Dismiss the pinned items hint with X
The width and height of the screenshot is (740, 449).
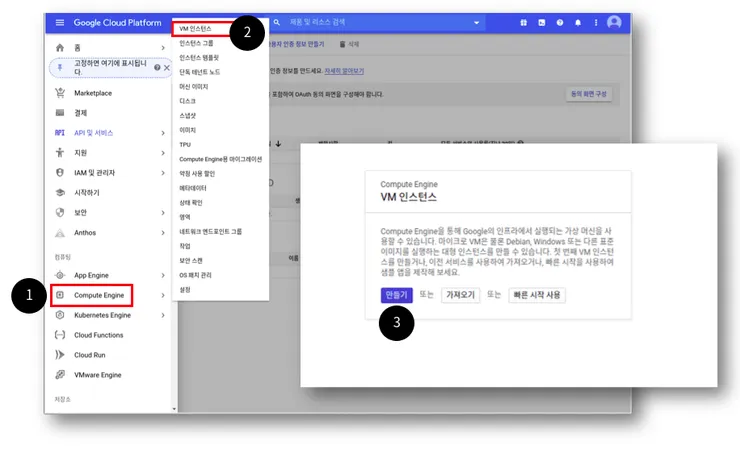coord(167,68)
